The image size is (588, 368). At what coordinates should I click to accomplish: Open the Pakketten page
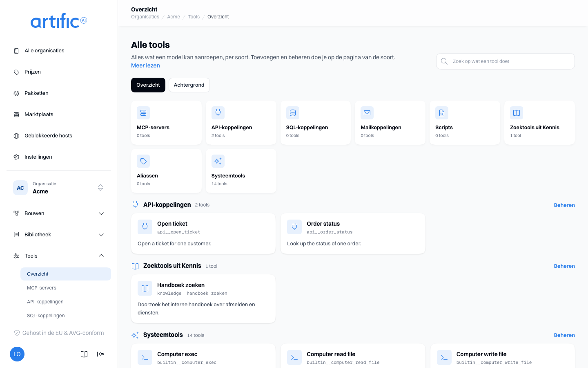[59, 93]
